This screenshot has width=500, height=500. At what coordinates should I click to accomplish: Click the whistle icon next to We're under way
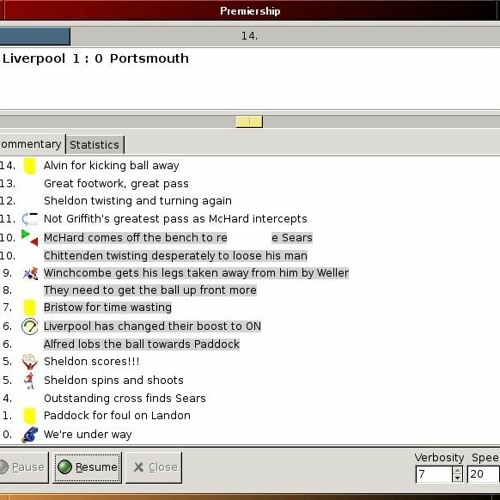(30, 434)
